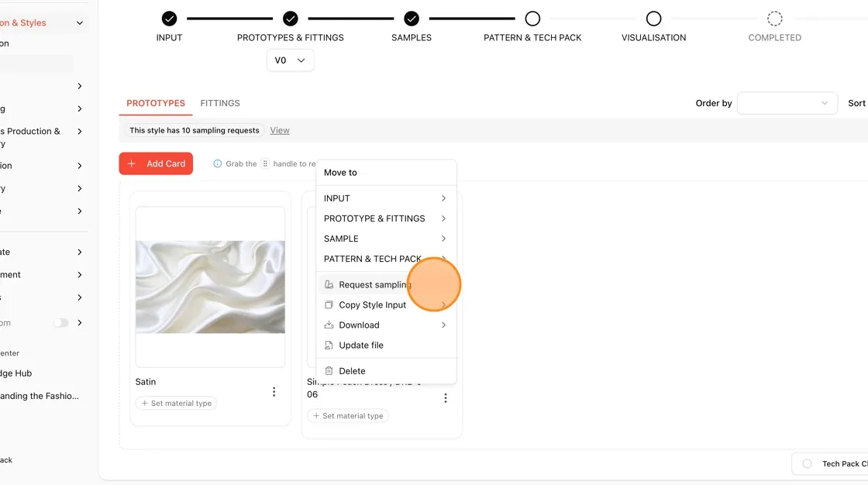Click the Completed step dashed circle
The height and width of the screenshot is (485, 868).
[x=775, y=19]
